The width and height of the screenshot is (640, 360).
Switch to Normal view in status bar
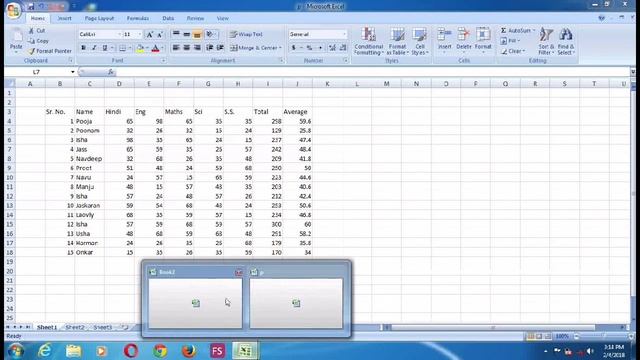tap(531, 336)
